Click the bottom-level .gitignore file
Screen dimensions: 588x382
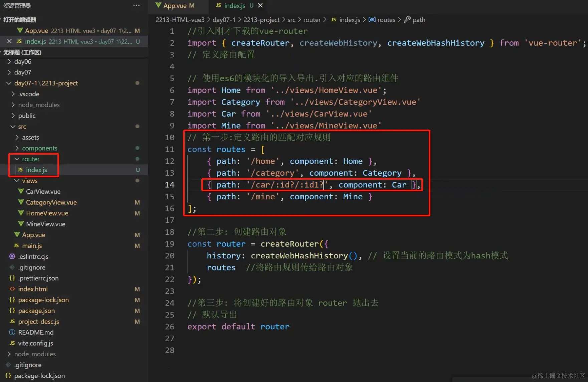(x=28, y=365)
